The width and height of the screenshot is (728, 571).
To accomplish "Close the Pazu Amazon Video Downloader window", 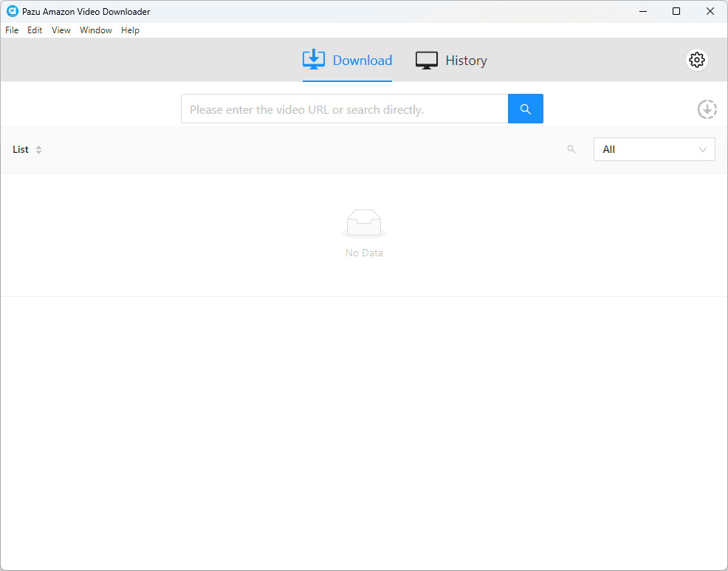I will [710, 11].
